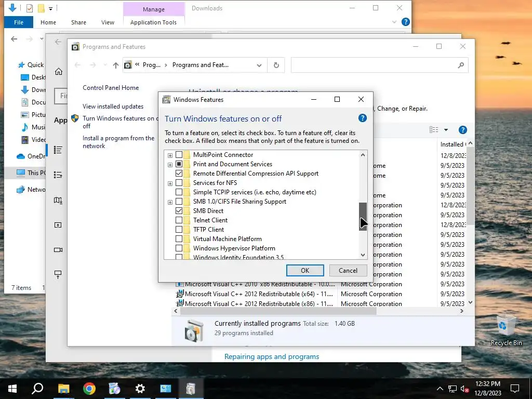532x399 pixels.
Task: Expand Print and Document Services node
Action: point(170,165)
